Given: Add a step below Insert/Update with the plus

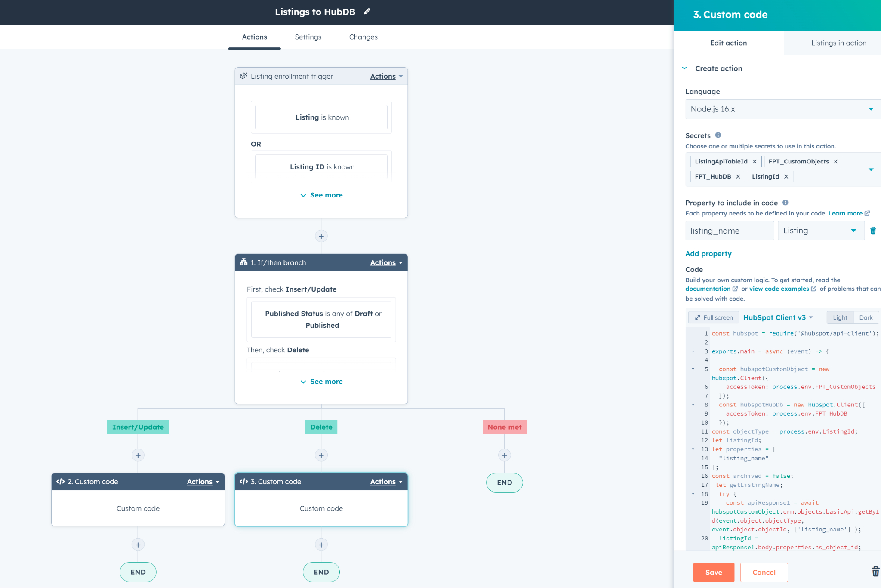Looking at the screenshot, I should [x=138, y=455].
